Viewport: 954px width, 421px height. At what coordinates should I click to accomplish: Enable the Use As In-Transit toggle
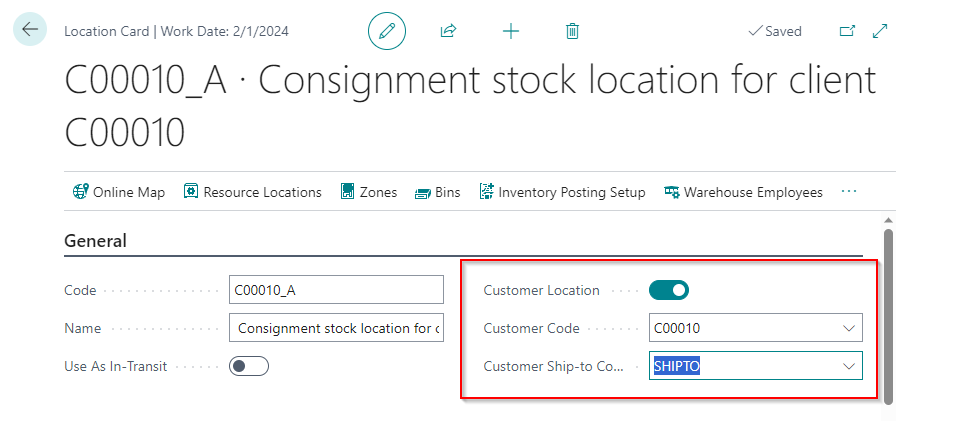(x=249, y=366)
